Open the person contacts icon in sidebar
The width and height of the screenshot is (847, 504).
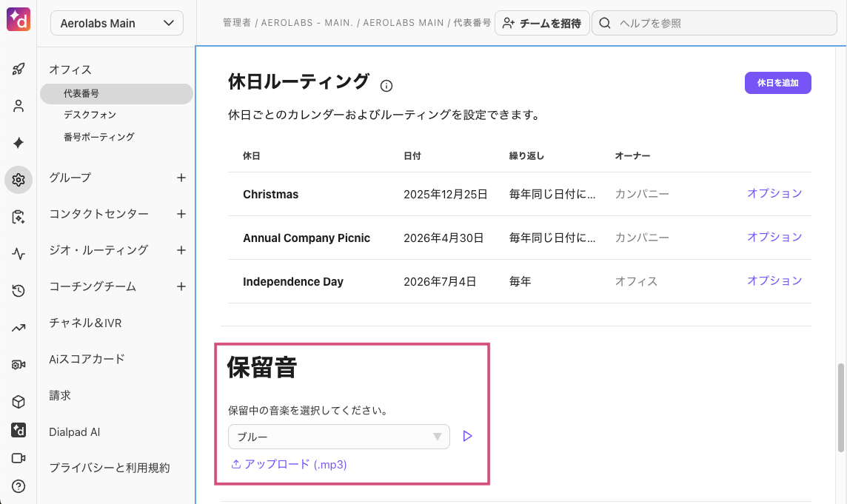click(19, 106)
